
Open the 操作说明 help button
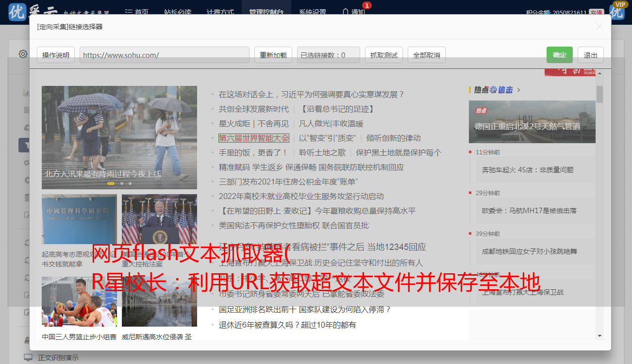click(56, 55)
